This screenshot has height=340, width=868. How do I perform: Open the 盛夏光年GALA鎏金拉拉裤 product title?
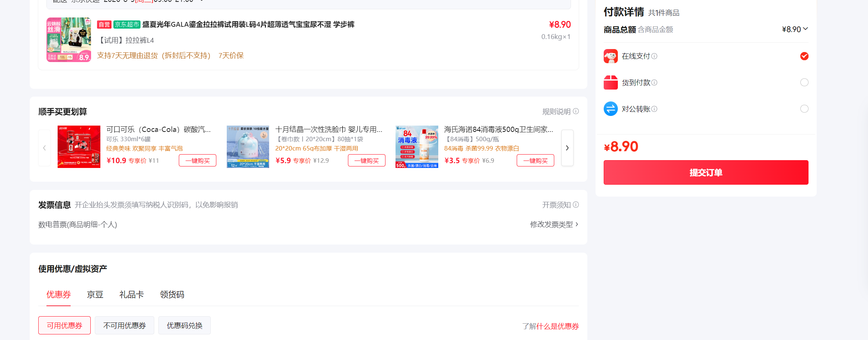click(x=248, y=25)
